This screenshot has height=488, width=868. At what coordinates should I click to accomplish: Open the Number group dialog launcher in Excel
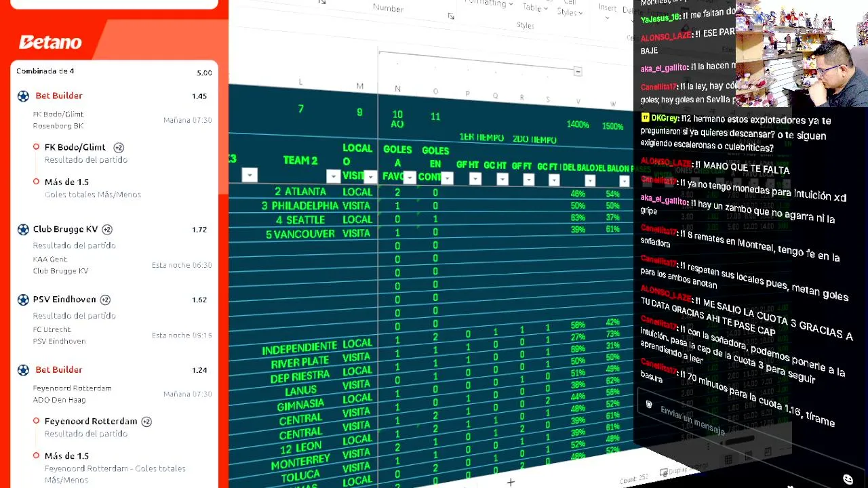(451, 16)
